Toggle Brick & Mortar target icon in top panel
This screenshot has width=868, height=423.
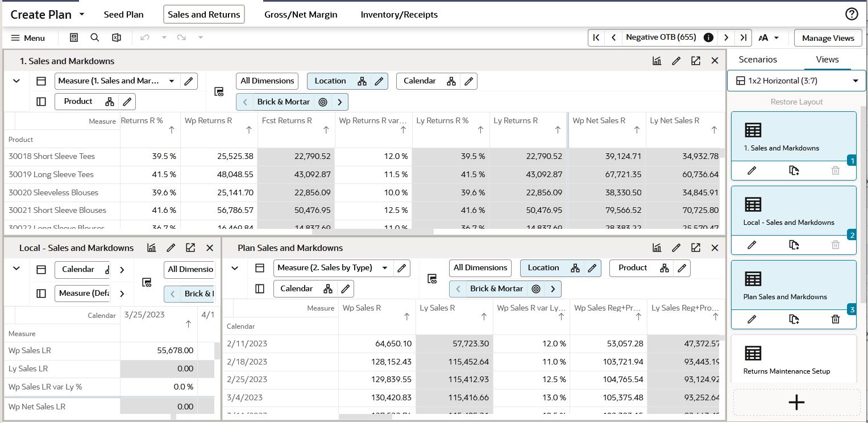coord(323,102)
